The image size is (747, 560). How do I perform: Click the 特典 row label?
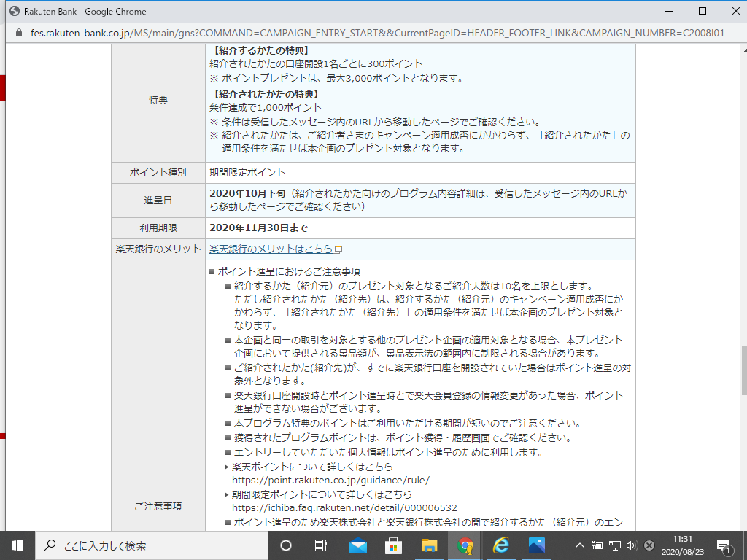click(x=158, y=100)
